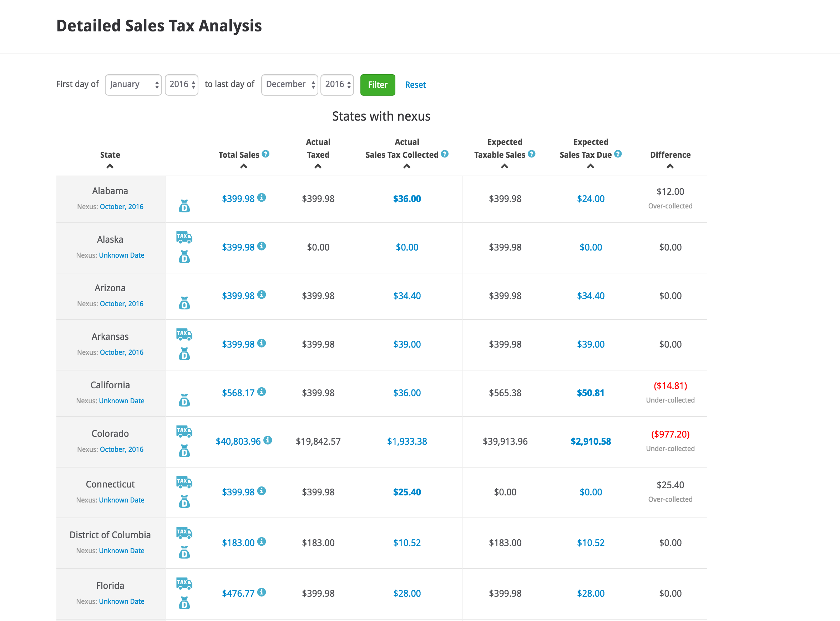Click the help icon beside Expected Sales Tax Due

pyautogui.click(x=618, y=153)
